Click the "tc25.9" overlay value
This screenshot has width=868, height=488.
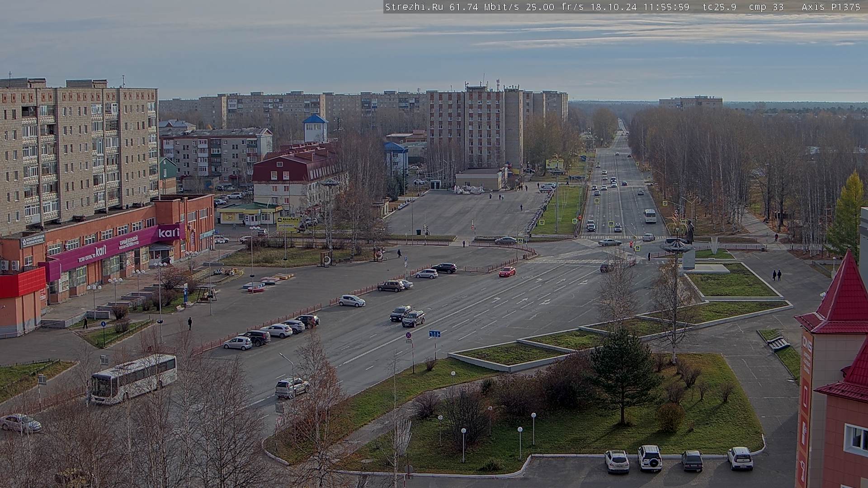[719, 7]
